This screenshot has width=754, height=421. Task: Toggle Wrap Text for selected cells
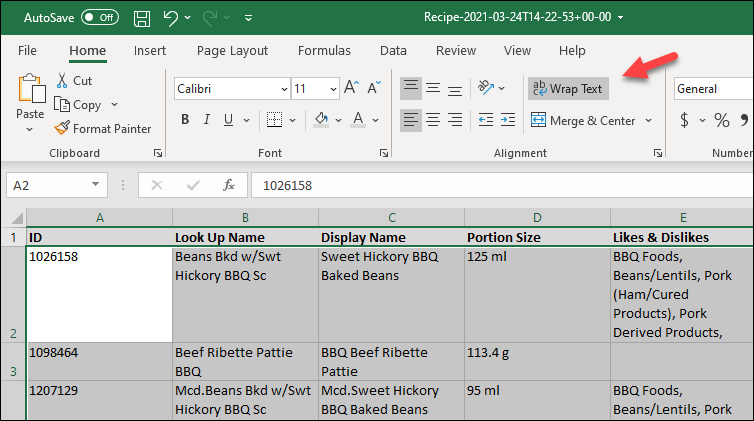point(567,89)
